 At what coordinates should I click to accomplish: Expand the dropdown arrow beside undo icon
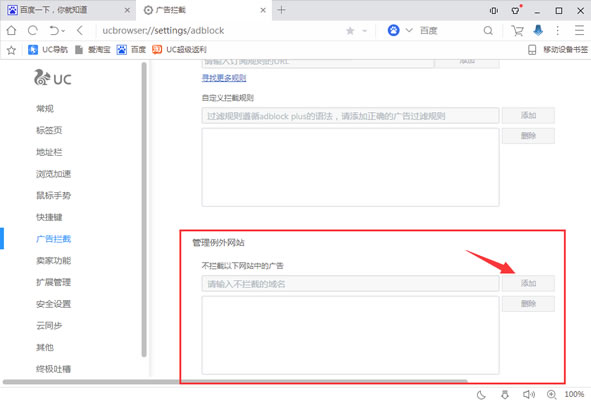point(63,31)
